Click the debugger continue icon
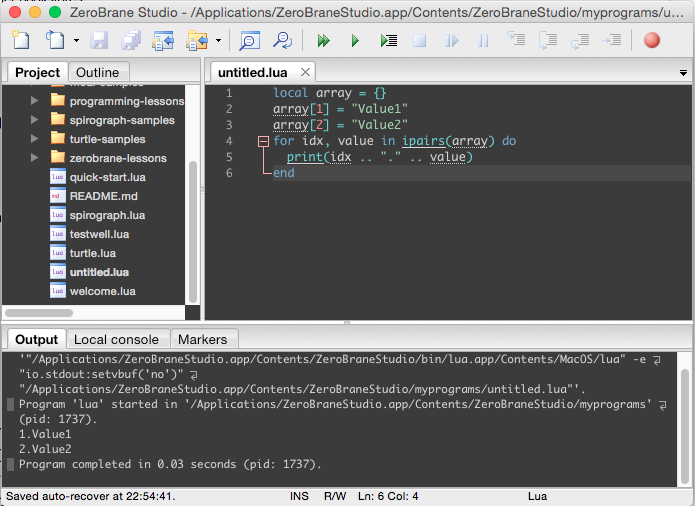Viewport: 695px width, 506px height. pos(451,41)
